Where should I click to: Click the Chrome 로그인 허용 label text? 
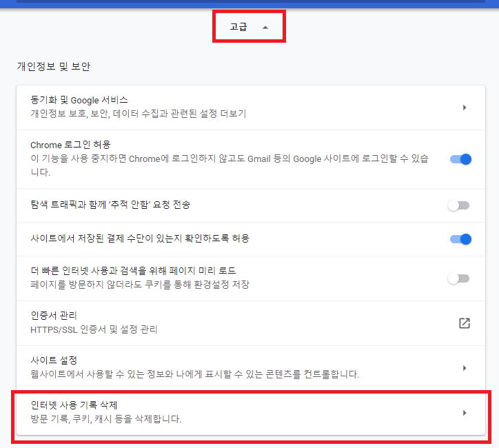click(x=70, y=145)
